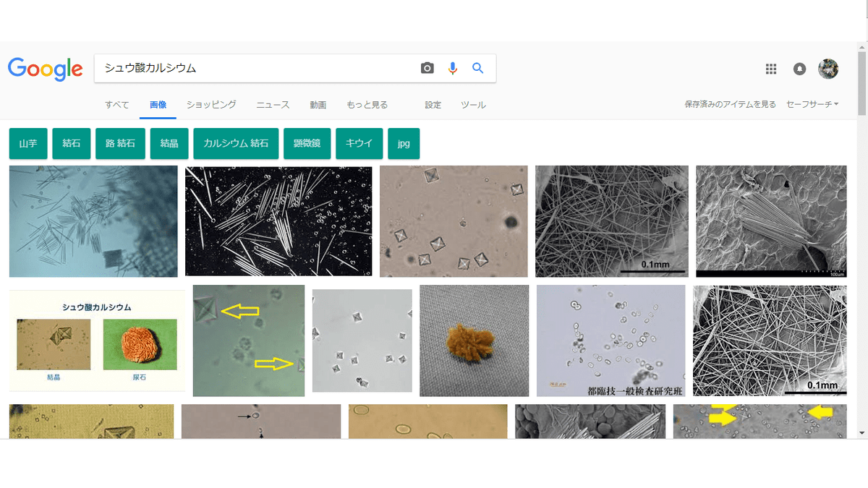Open green image with yellow arrows

coord(249,341)
